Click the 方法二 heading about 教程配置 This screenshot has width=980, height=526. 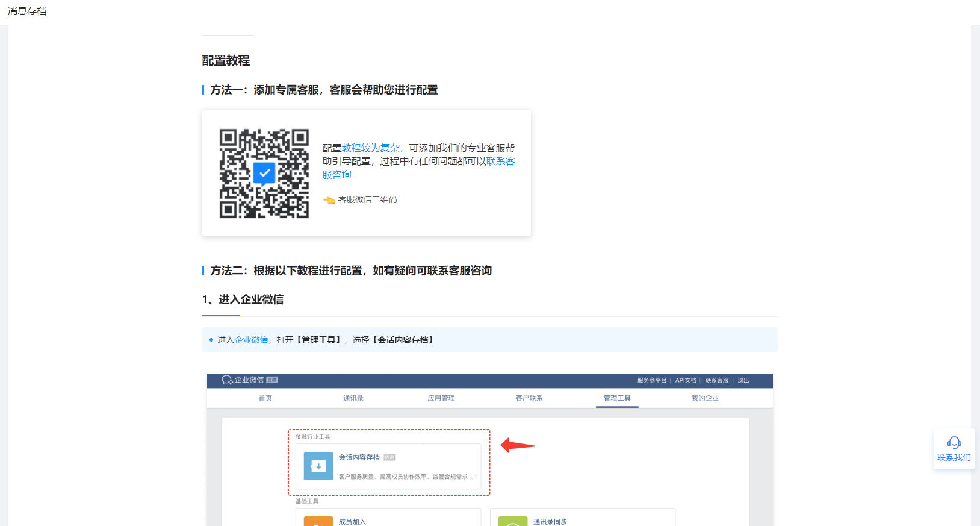[x=351, y=271]
